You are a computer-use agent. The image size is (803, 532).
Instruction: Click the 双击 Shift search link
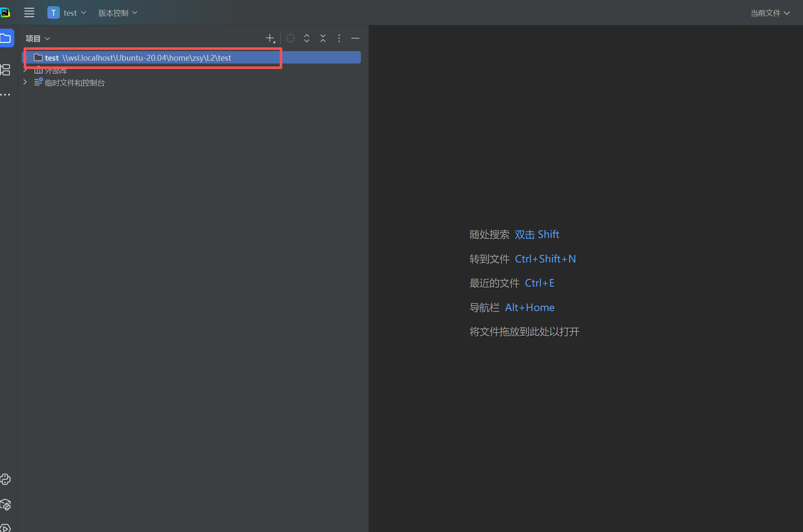pyautogui.click(x=537, y=234)
